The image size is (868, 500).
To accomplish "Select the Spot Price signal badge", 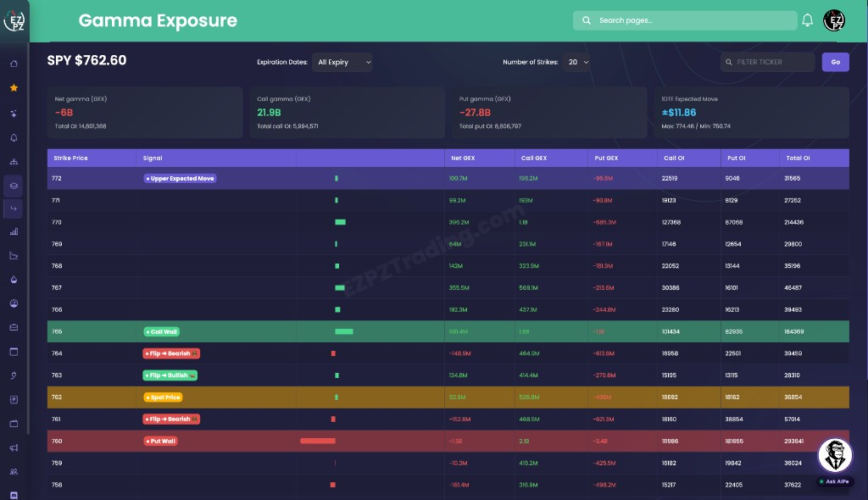I will point(163,397).
